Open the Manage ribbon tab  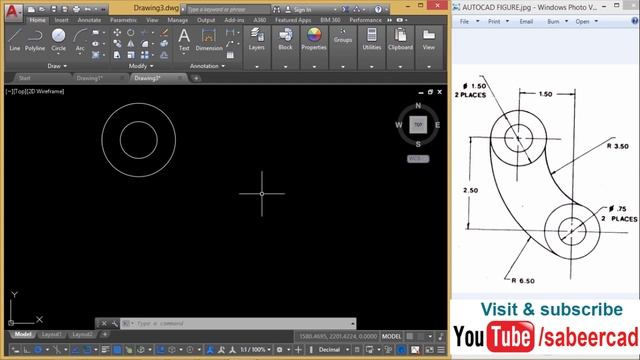click(x=178, y=20)
